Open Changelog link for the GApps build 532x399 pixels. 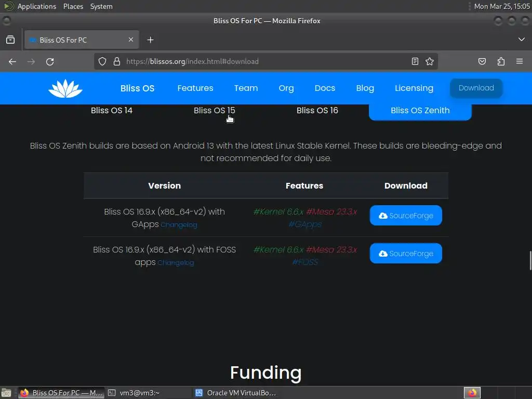179,225
